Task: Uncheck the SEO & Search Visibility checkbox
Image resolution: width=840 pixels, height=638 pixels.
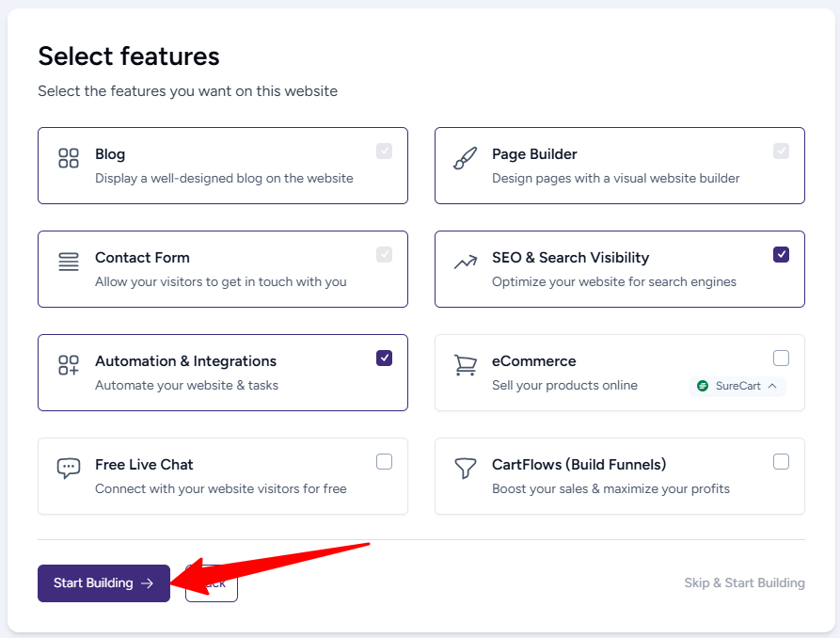Action: 781,254
